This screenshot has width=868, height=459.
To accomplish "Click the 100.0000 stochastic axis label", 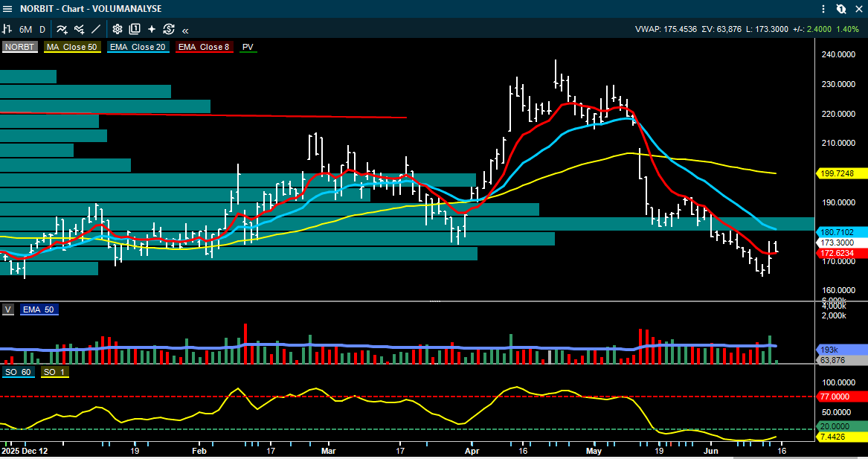I will pyautogui.click(x=838, y=382).
